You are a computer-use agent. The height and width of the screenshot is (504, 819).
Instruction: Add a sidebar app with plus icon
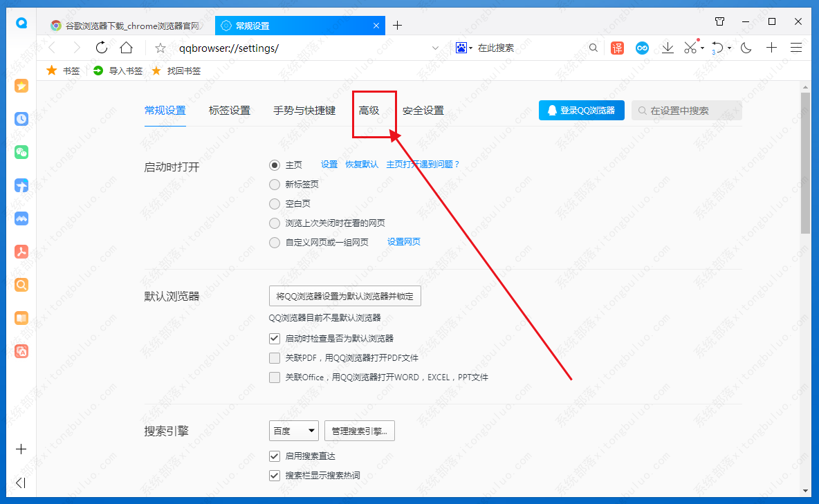(21, 449)
